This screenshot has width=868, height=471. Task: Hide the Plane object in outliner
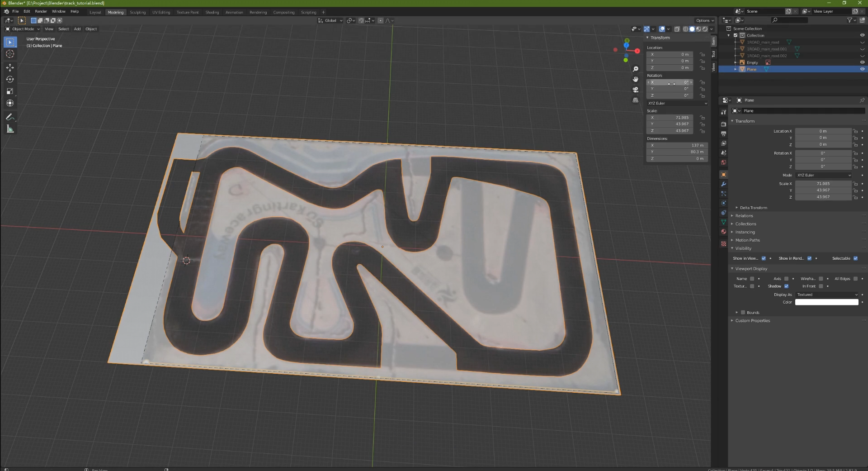coord(862,69)
